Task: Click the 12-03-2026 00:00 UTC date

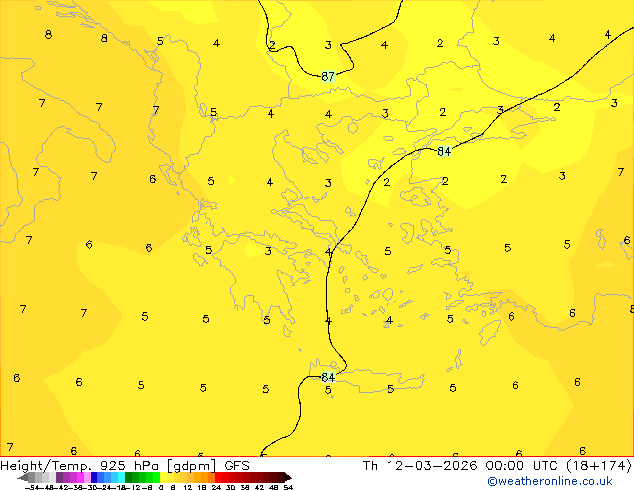Action: pyautogui.click(x=473, y=466)
